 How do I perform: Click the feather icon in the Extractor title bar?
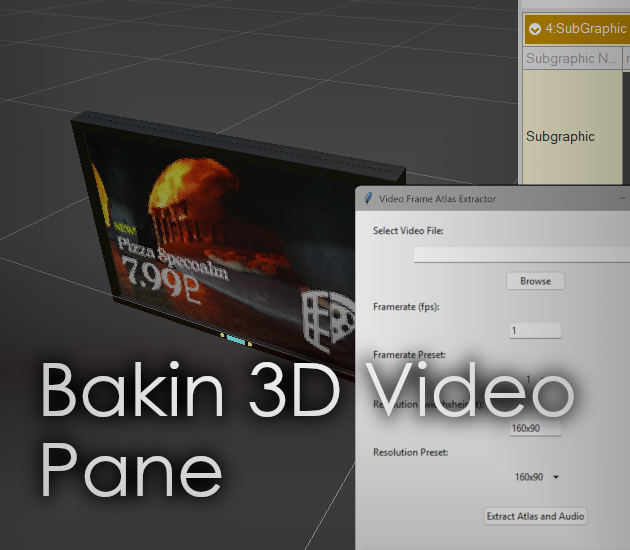(x=368, y=198)
